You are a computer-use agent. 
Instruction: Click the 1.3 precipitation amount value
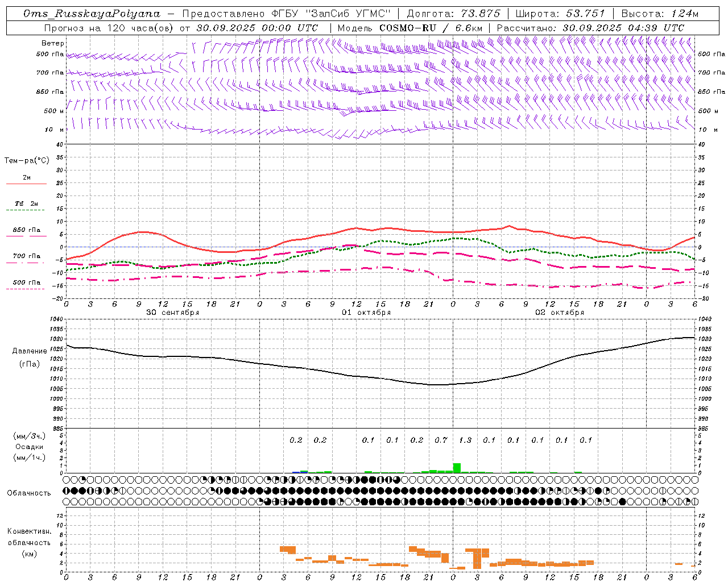pyautogui.click(x=465, y=440)
